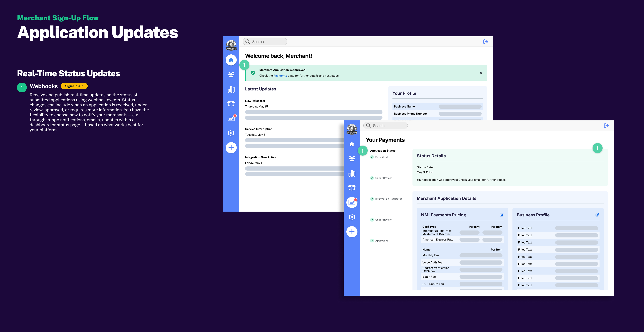The image size is (644, 332).
Task: Open users icon in Welcome window sidebar
Action: (x=231, y=74)
